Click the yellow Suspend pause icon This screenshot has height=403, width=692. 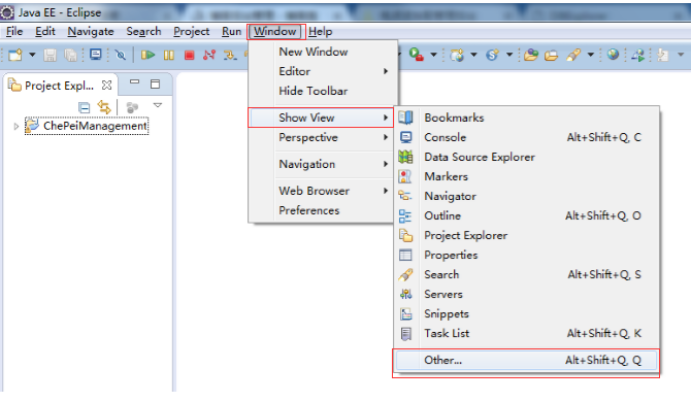169,55
